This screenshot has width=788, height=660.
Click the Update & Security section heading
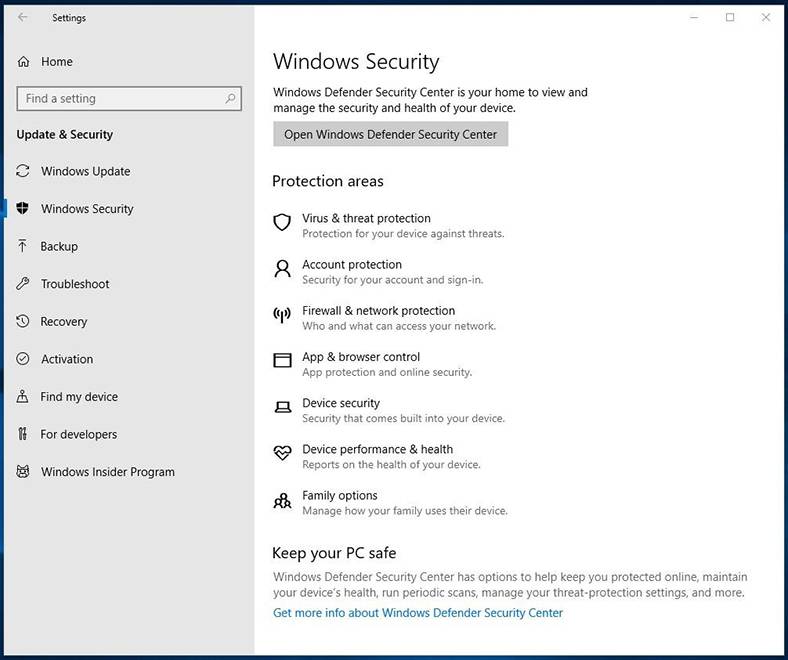[64, 135]
